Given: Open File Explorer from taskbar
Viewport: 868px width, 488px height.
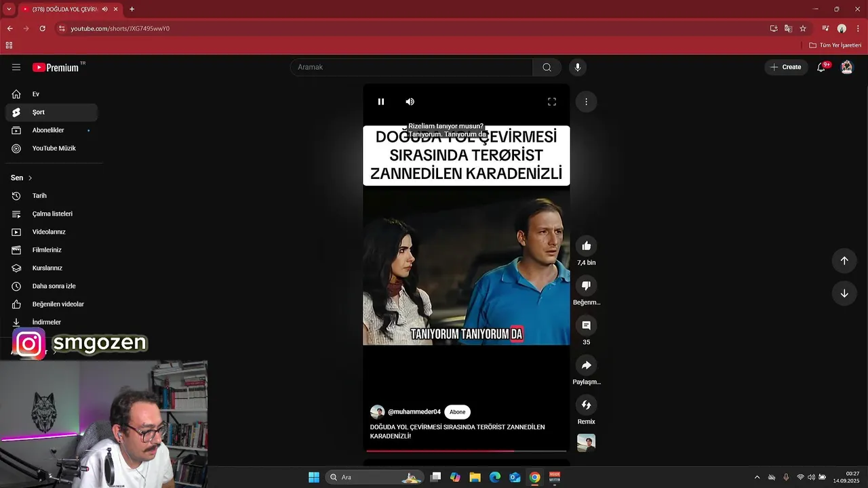Looking at the screenshot, I should 475,477.
